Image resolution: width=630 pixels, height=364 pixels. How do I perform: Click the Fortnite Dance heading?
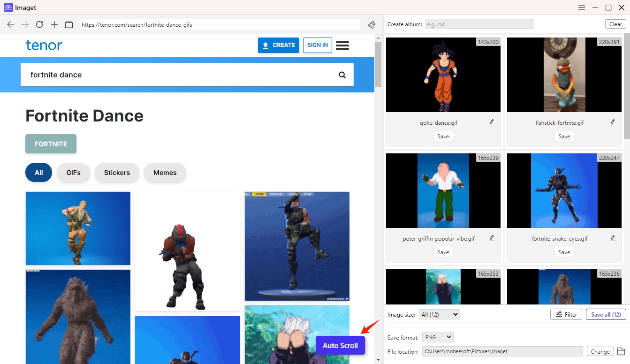(x=84, y=115)
